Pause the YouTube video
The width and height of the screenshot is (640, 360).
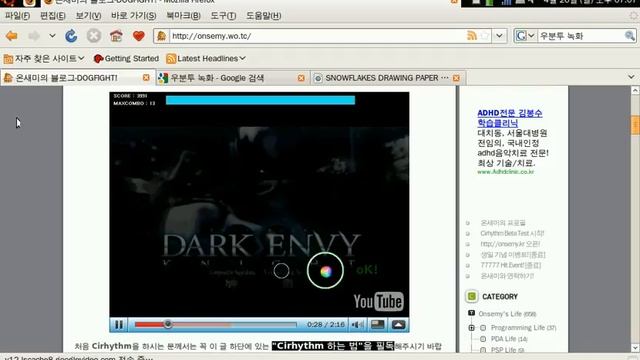click(x=119, y=324)
